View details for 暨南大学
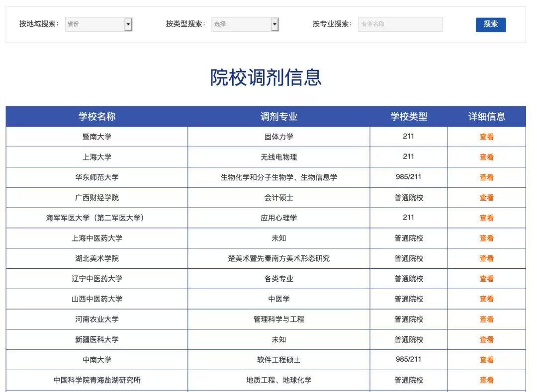The image size is (537, 392). pyautogui.click(x=487, y=137)
